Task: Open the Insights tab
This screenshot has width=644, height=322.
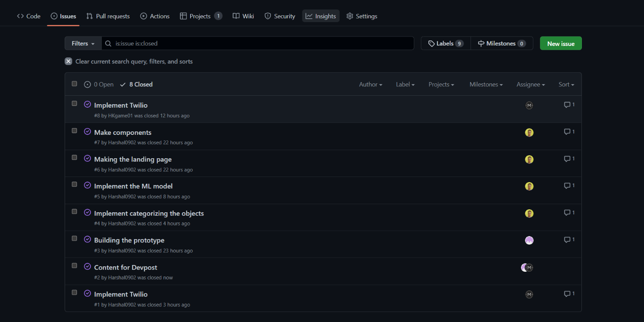Action: pos(321,16)
